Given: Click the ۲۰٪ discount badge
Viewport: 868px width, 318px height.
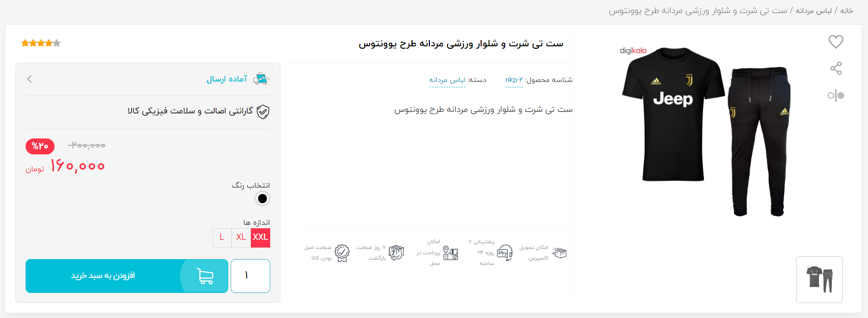Looking at the screenshot, I should (40, 146).
